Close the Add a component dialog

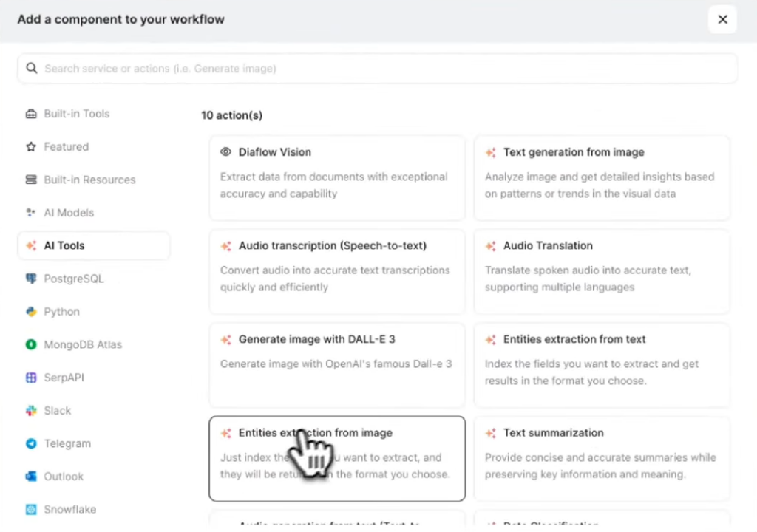point(722,19)
